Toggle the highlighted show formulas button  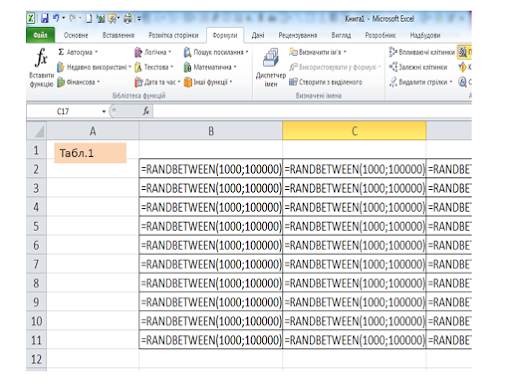pos(464,52)
